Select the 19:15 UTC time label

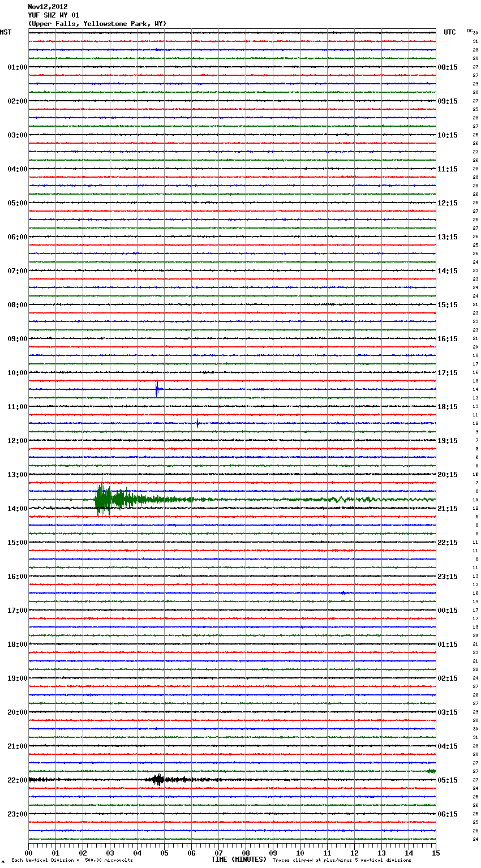[x=448, y=441]
